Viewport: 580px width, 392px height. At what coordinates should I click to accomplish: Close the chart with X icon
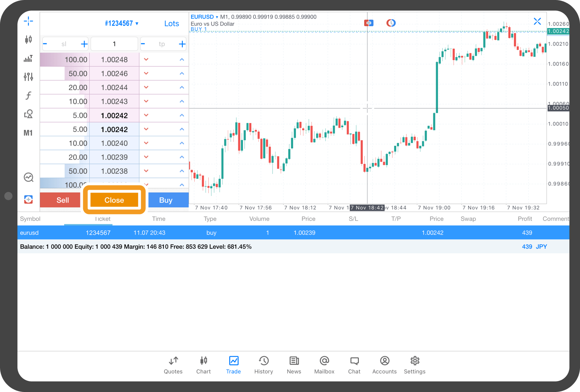click(x=537, y=22)
